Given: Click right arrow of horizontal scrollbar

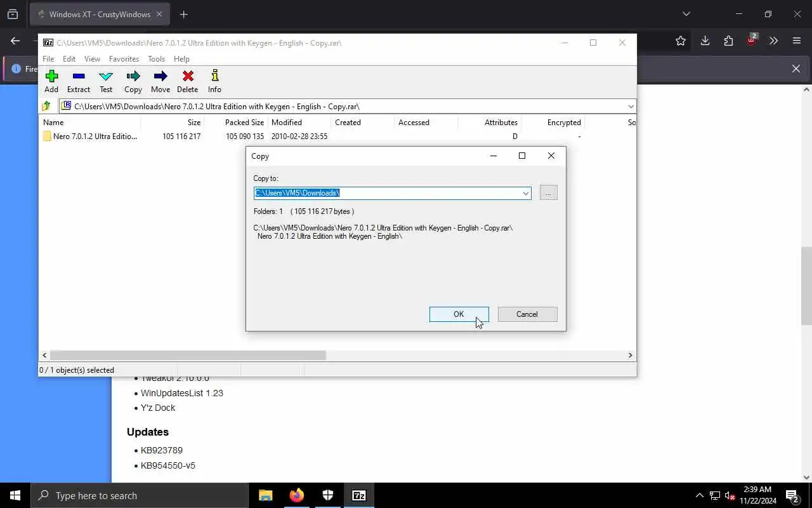Looking at the screenshot, I should pos(631,356).
